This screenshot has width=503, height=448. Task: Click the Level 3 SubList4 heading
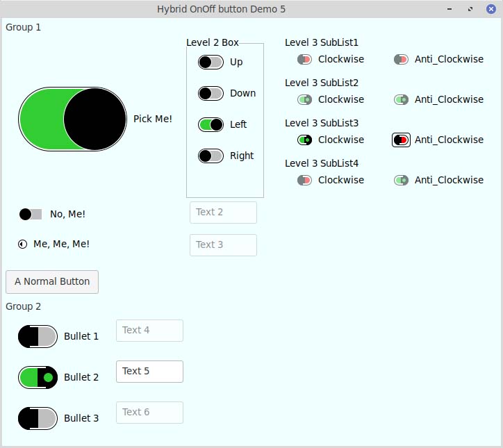click(322, 163)
